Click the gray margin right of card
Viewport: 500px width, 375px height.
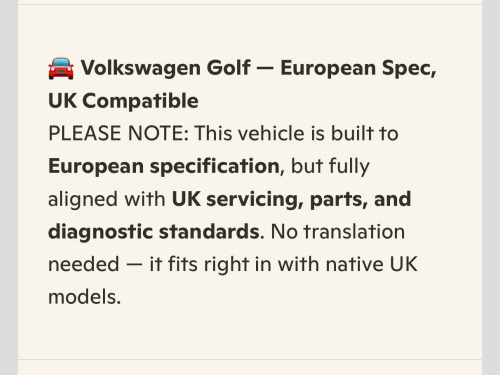tap(491, 187)
